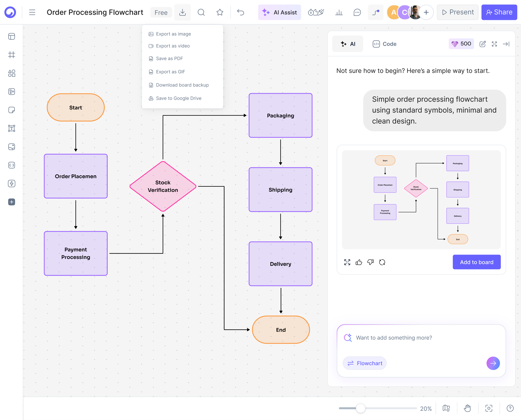Select the Payment Processing box
521x420 pixels.
(x=76, y=253)
